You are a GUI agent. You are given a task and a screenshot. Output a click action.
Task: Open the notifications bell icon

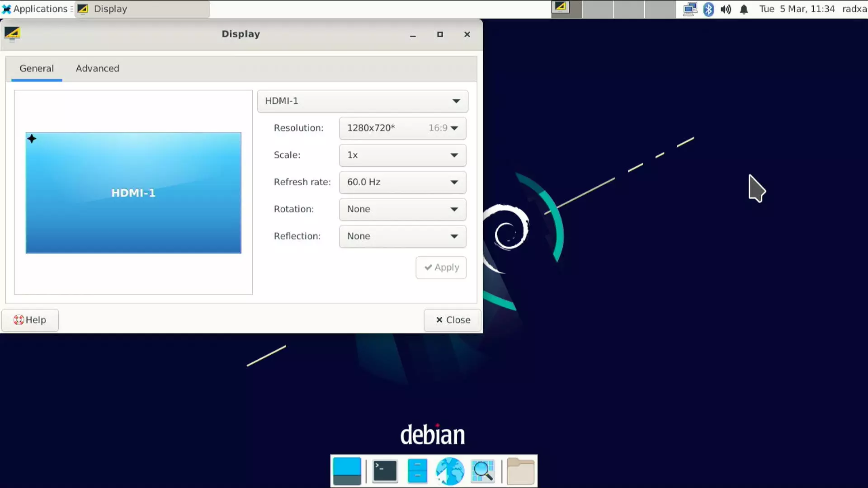tap(744, 9)
